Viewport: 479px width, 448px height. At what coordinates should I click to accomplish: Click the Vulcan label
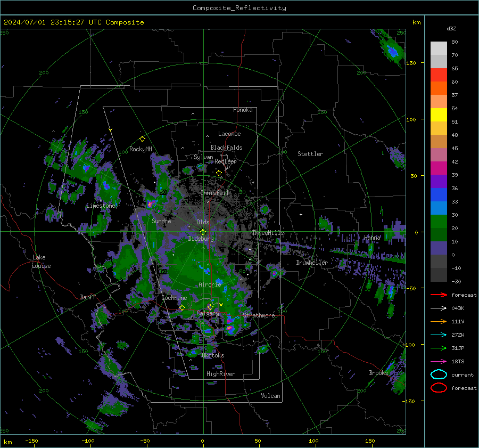[271, 396]
